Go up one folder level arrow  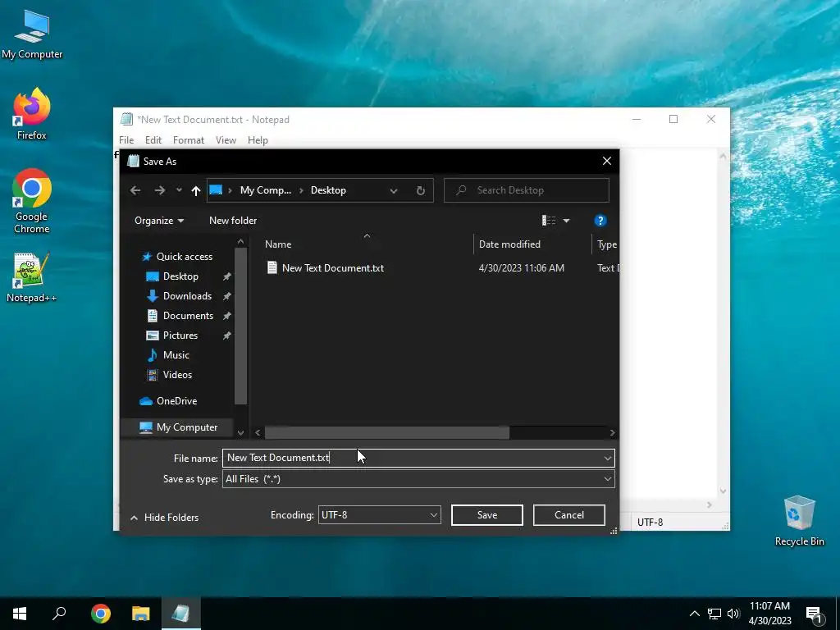click(195, 190)
